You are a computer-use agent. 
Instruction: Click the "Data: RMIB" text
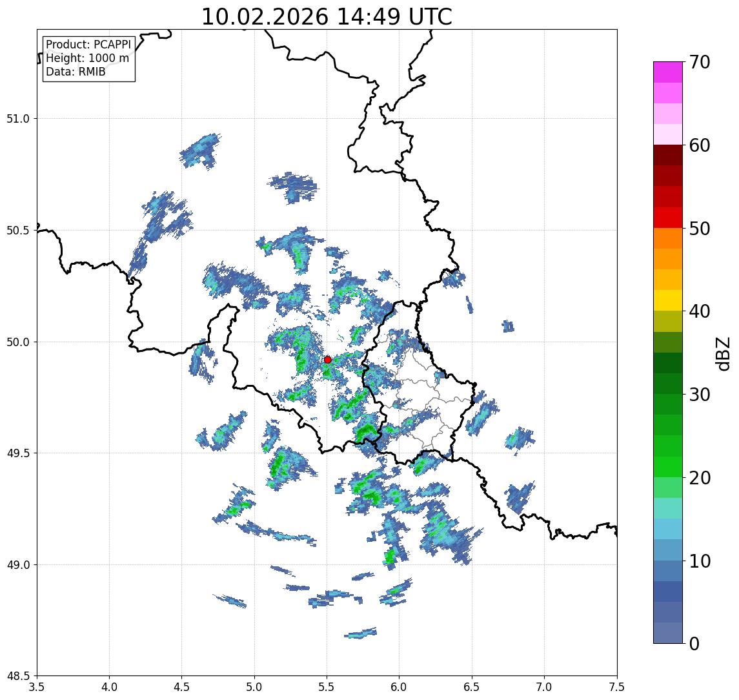pyautogui.click(x=76, y=72)
